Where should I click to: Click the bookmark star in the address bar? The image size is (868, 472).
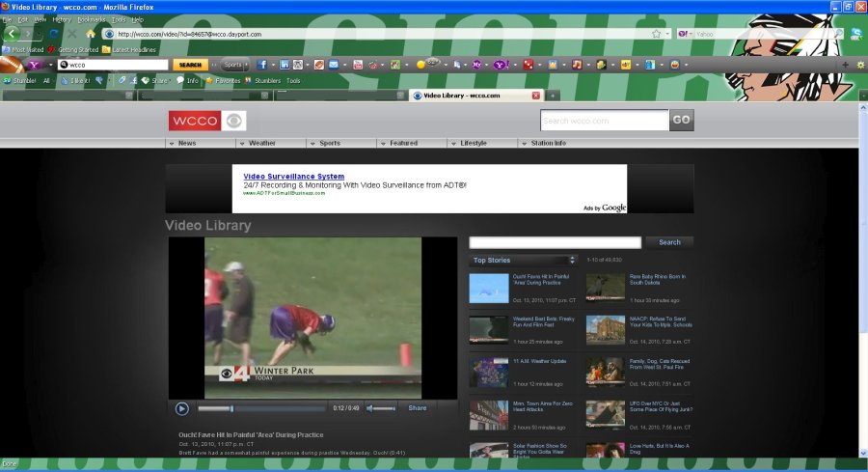(656, 34)
